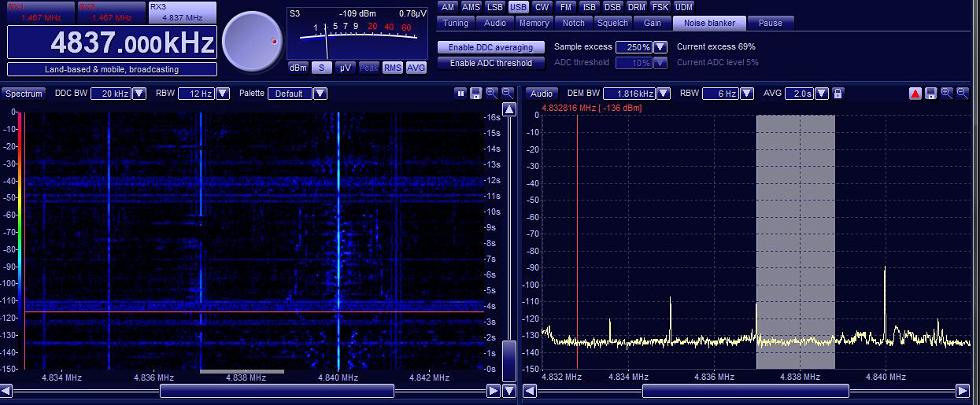Zoom out on the waterfall spectrum
Image resolution: width=980 pixels, height=405 pixels.
click(508, 94)
